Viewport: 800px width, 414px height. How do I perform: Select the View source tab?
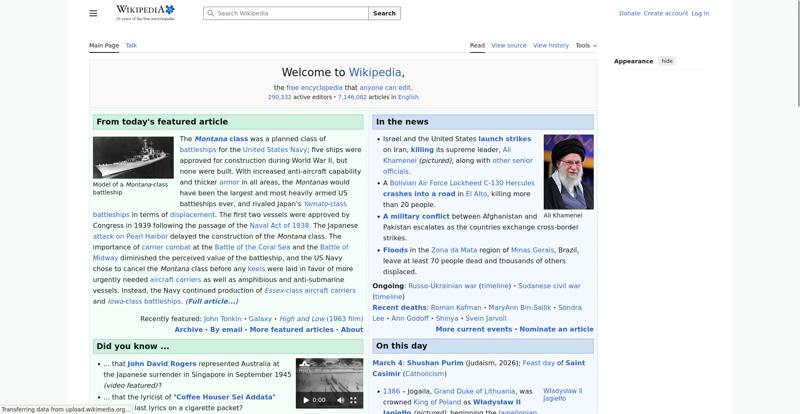(509, 45)
